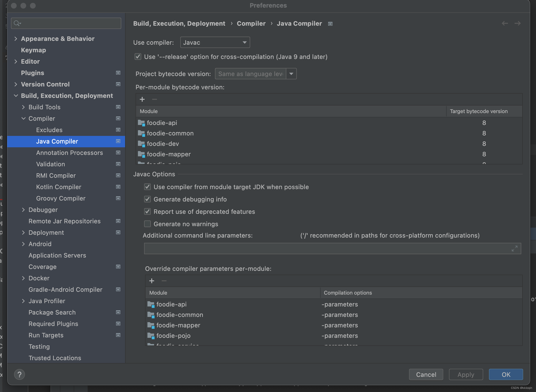Open Kotlin Compiler settings page
The width and height of the screenshot is (536, 392).
click(58, 187)
